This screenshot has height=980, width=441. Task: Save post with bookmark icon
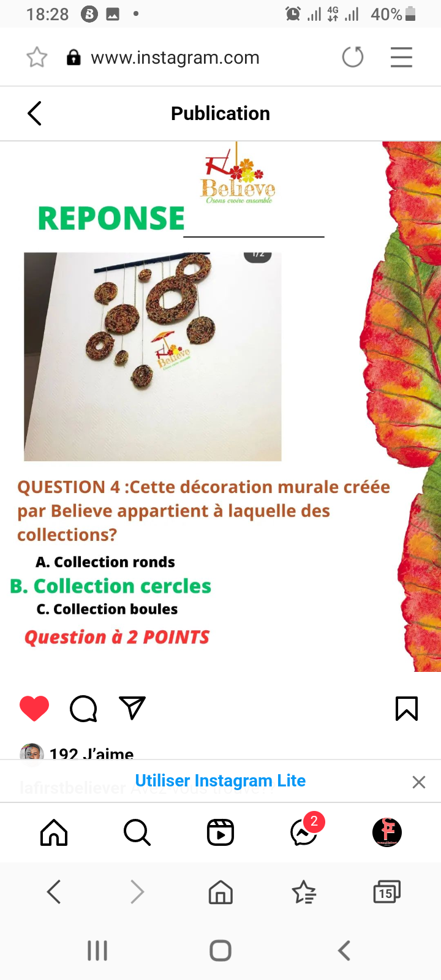tap(407, 709)
